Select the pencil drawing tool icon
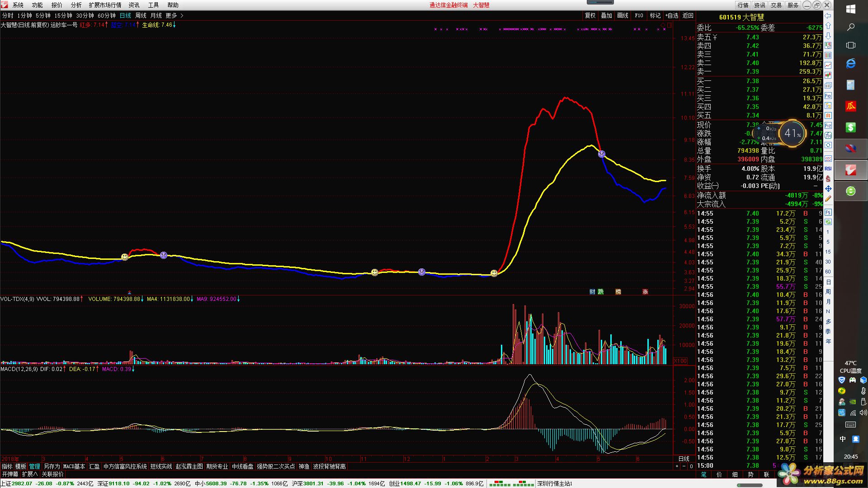 tap(828, 198)
